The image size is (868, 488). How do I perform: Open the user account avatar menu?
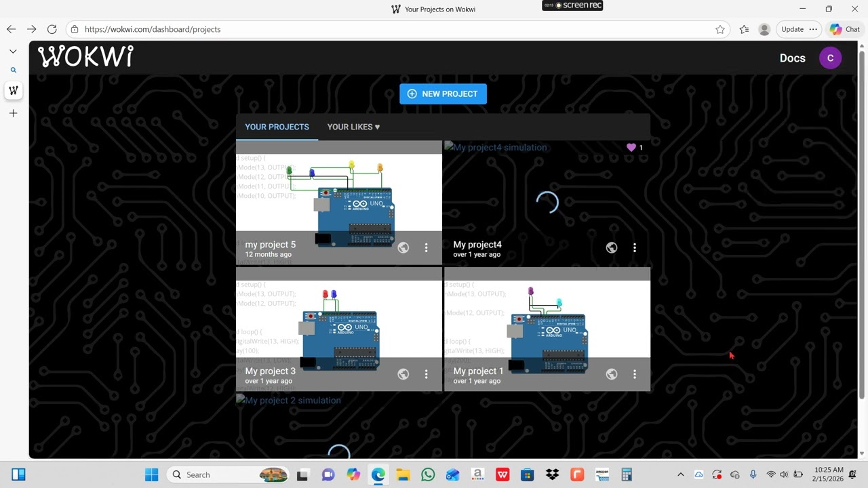(830, 58)
